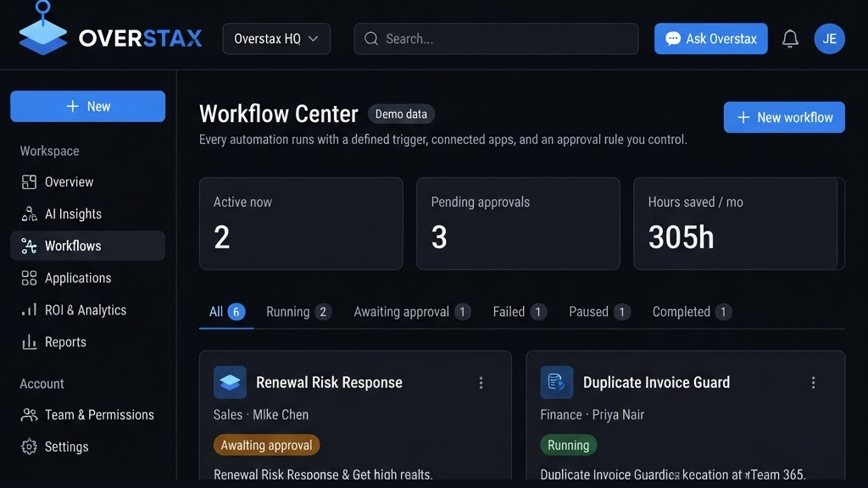Select Workflows in the sidebar

click(88, 246)
